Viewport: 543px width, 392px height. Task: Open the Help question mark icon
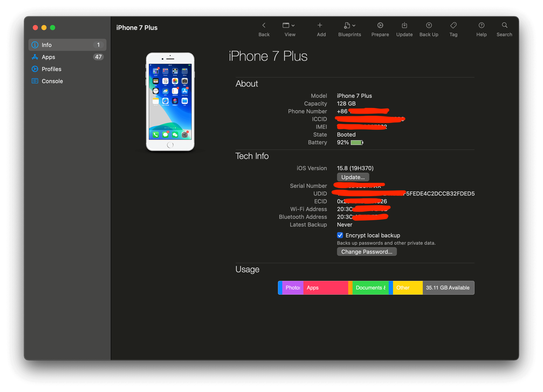tap(481, 25)
